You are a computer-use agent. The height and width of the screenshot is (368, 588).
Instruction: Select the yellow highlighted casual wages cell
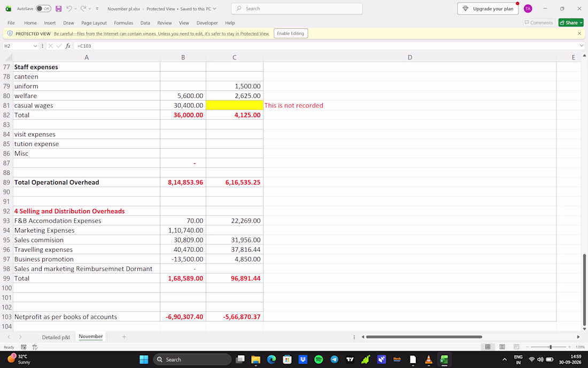[234, 105]
